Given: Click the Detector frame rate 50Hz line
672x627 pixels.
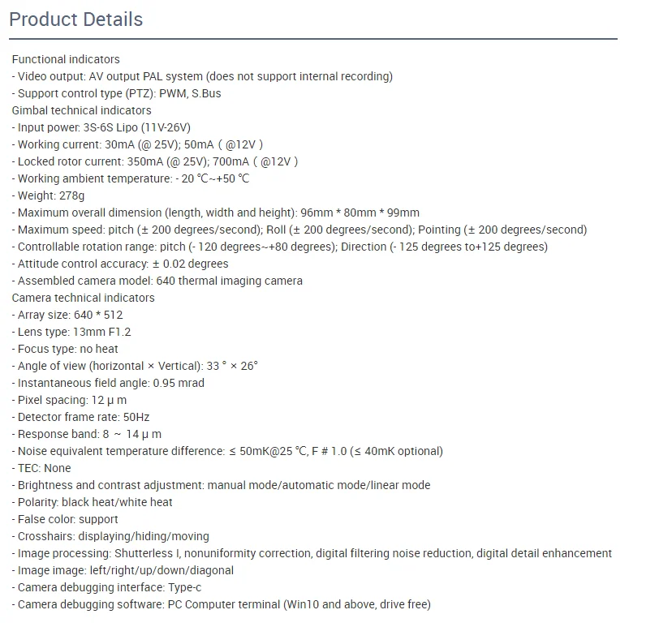Looking at the screenshot, I should (x=80, y=417).
